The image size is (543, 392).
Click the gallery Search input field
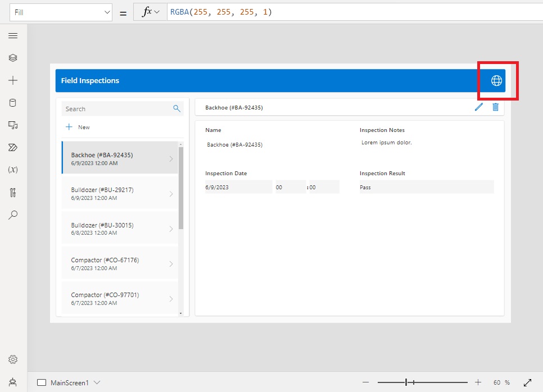point(122,108)
